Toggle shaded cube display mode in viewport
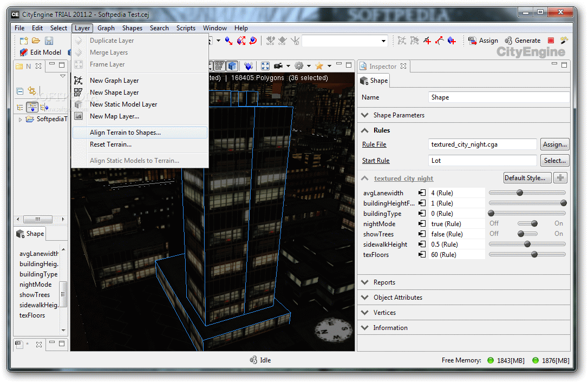The height and width of the screenshot is (383, 588). (232, 67)
